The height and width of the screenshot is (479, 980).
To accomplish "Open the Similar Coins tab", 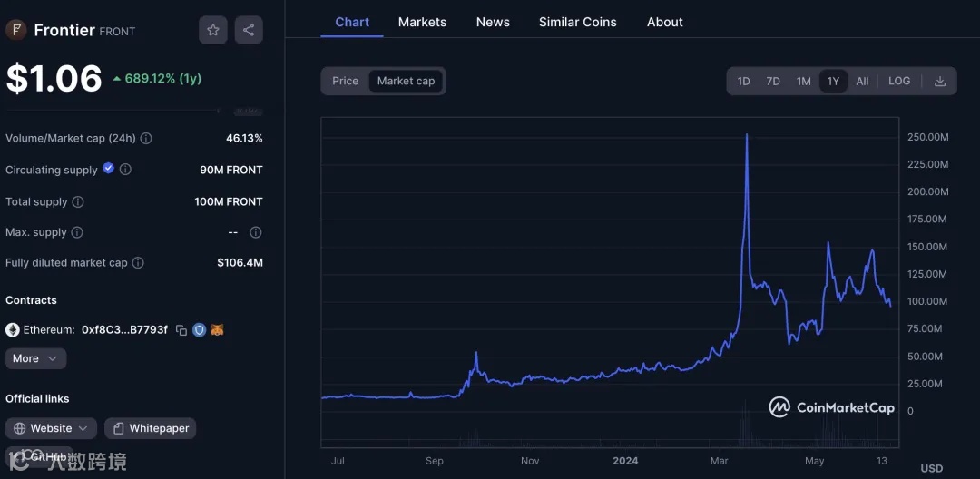I will [577, 22].
